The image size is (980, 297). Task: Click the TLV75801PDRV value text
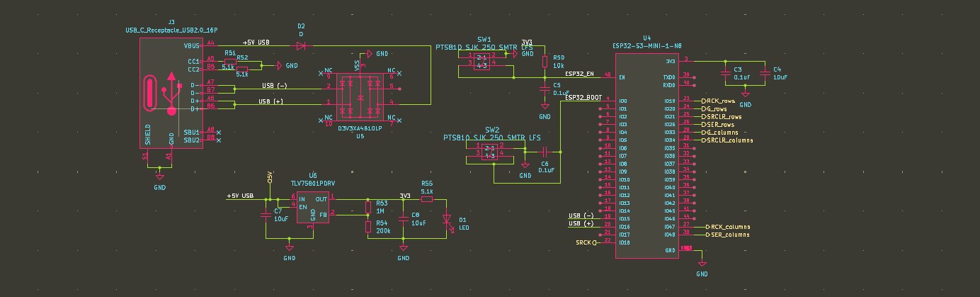[312, 182]
